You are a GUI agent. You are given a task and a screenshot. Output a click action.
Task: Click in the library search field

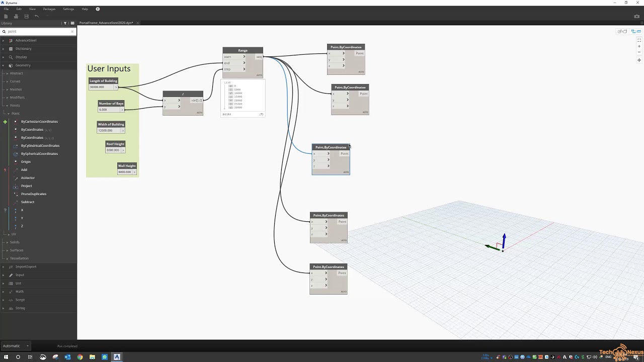coord(38,31)
